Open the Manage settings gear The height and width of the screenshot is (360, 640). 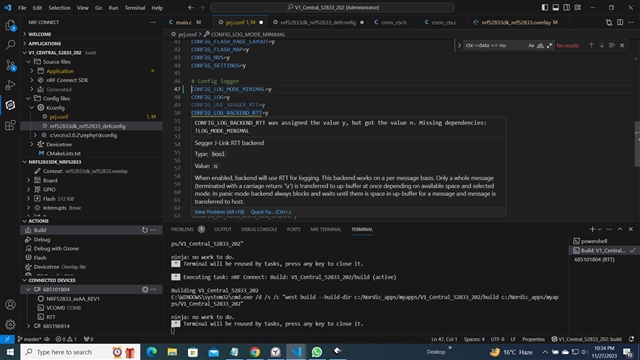tap(10, 324)
